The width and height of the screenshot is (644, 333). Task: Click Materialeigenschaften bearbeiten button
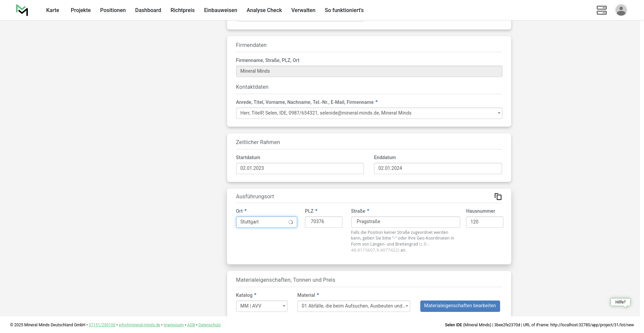pyautogui.click(x=460, y=306)
